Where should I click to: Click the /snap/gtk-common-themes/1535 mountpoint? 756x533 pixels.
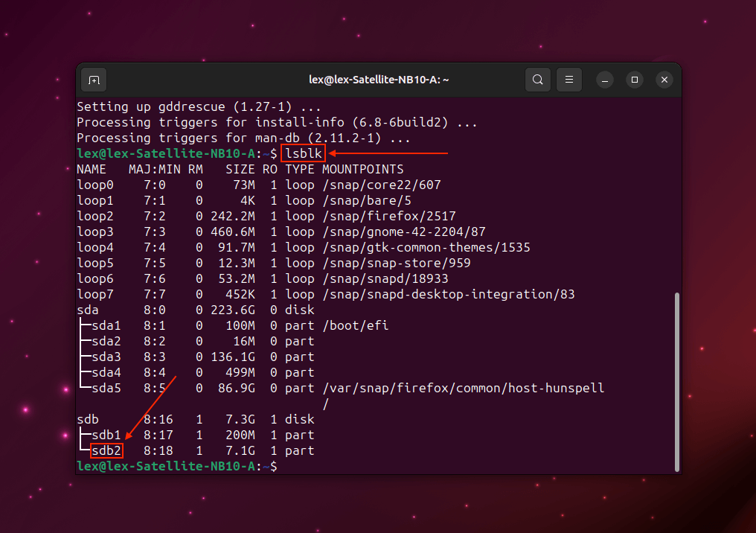pos(426,247)
